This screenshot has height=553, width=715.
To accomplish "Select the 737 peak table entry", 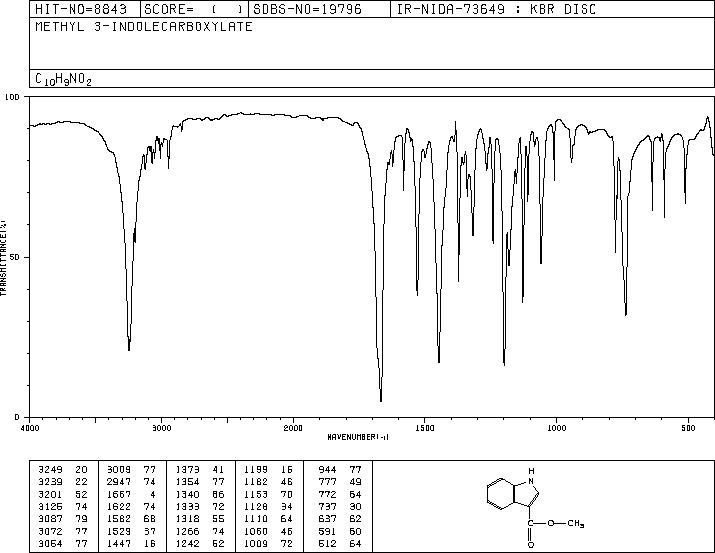I will pos(340,507).
